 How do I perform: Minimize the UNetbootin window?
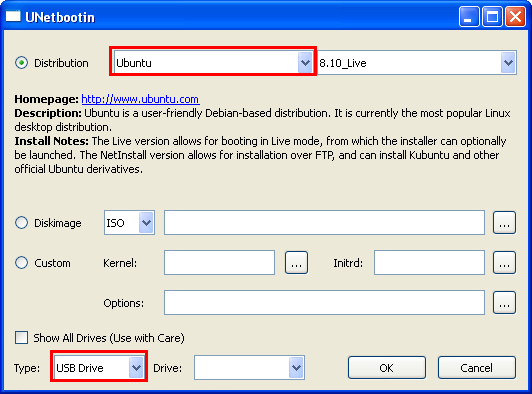click(x=469, y=16)
